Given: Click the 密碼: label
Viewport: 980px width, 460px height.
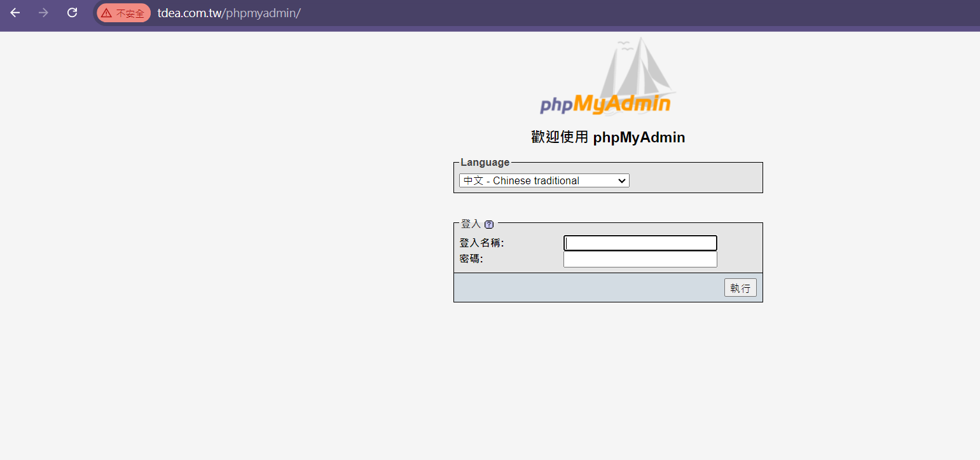Looking at the screenshot, I should point(471,259).
